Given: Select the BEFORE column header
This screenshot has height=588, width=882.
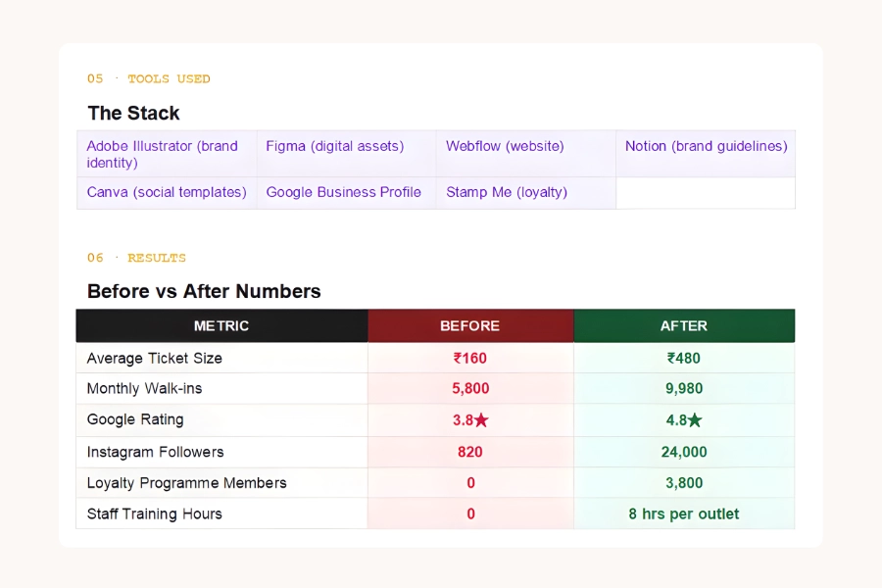Looking at the screenshot, I should [x=470, y=325].
